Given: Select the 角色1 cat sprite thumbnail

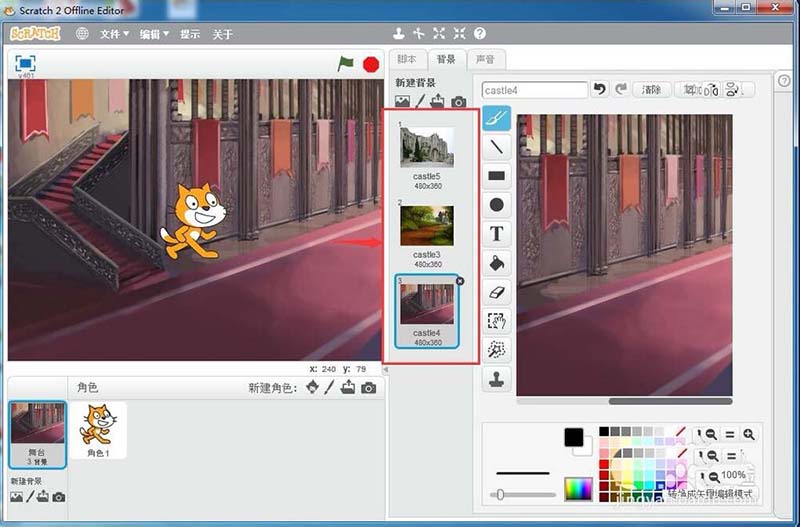Looking at the screenshot, I should (x=98, y=430).
